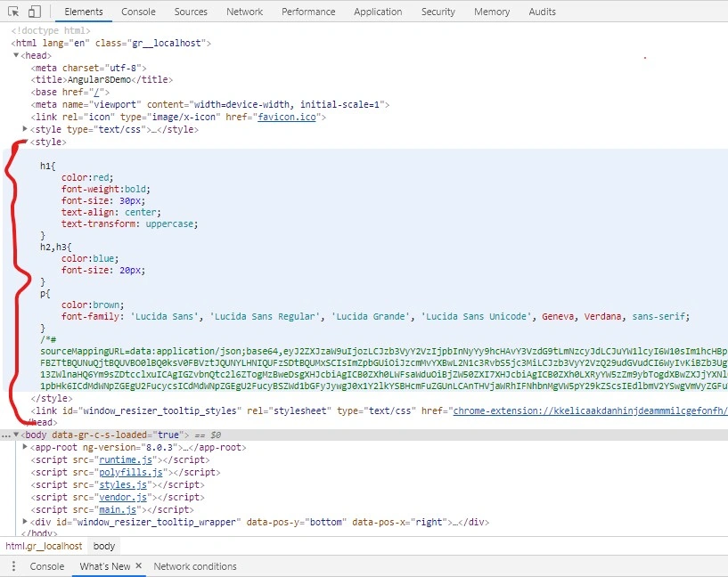
Task: Click the color:red declaration text
Action: click(87, 178)
